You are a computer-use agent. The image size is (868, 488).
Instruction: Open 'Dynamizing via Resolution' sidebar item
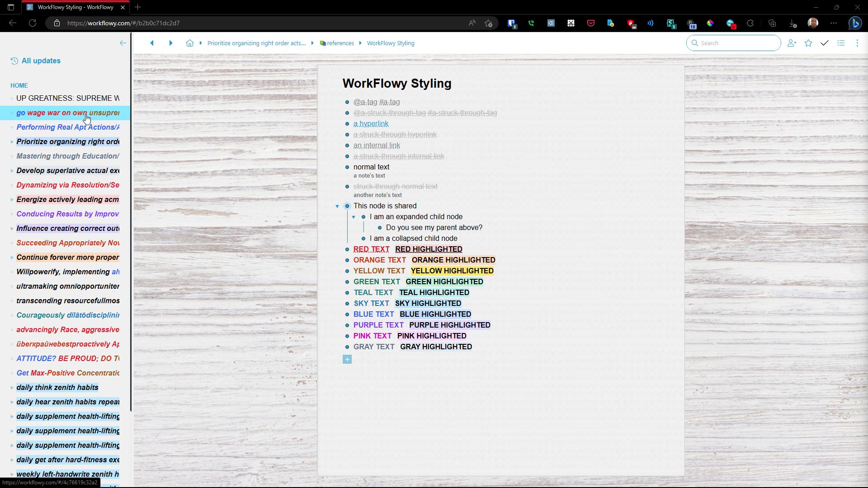[68, 185]
